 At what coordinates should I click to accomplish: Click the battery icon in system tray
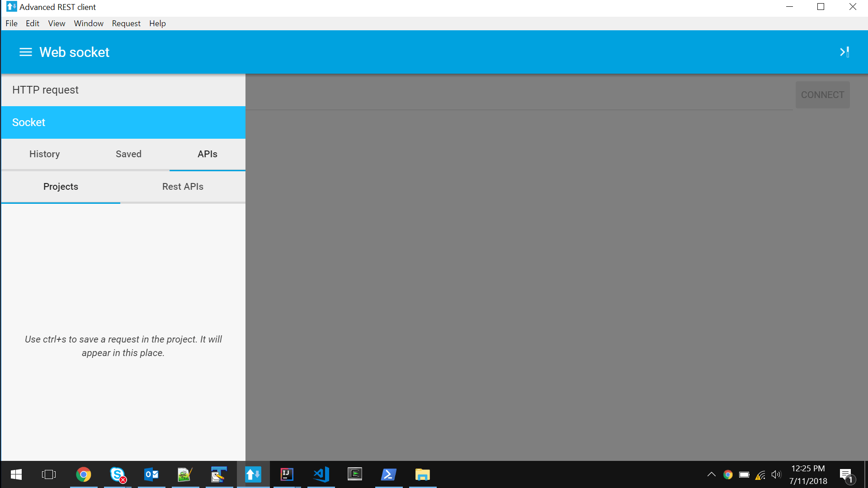pos(744,474)
